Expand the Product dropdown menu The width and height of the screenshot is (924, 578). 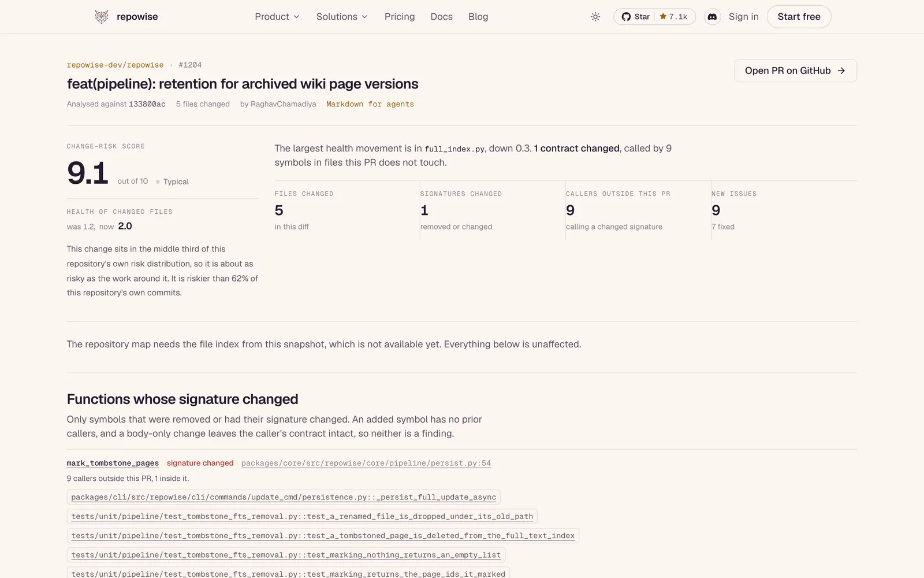[x=277, y=17]
